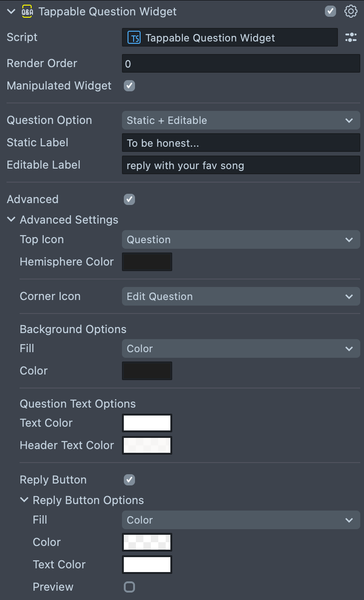364x600 pixels.
Task: Open the Top Icon dropdown
Action: tap(241, 239)
